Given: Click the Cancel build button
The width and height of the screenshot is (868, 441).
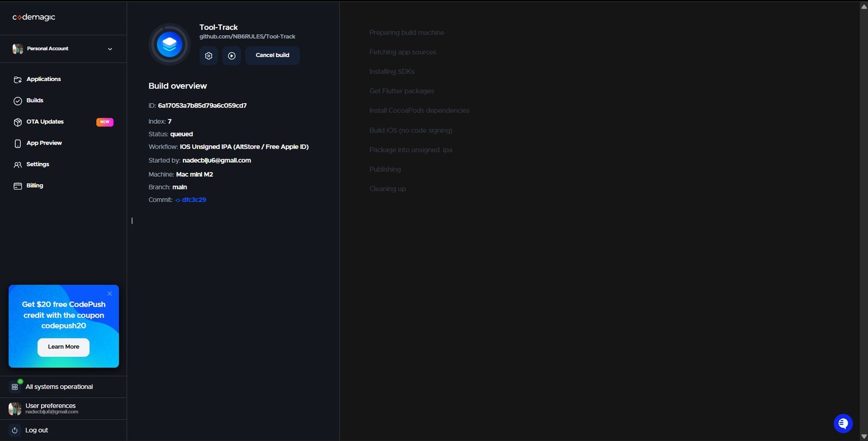Looking at the screenshot, I should click(272, 55).
